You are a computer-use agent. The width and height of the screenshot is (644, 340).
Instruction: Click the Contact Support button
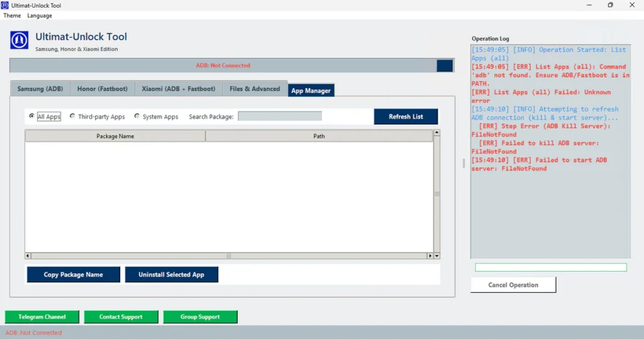[x=121, y=317]
